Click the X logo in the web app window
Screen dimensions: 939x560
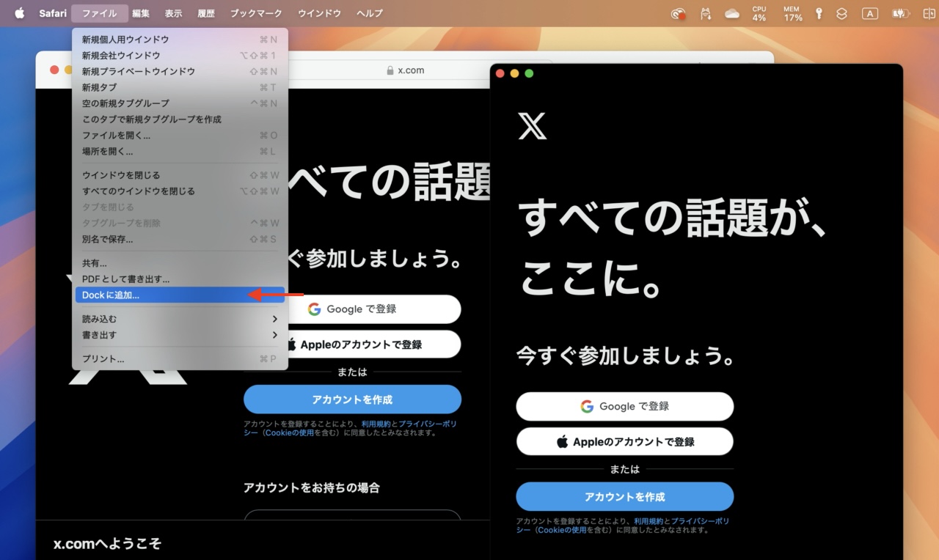pyautogui.click(x=533, y=125)
